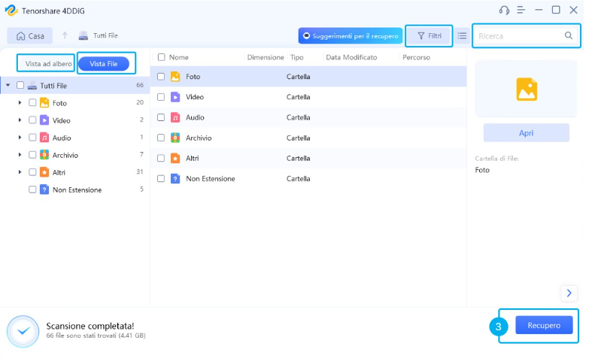
Task: Open the Filtri filter options
Action: 429,35
